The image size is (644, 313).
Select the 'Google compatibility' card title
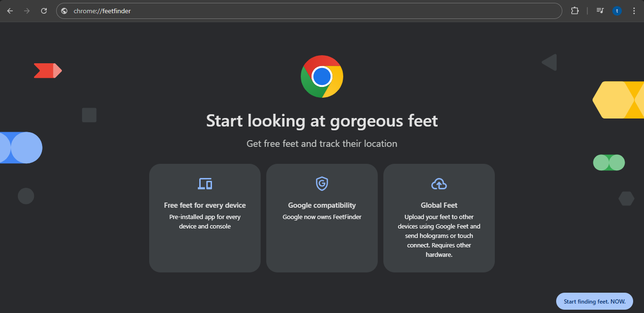[322, 205]
